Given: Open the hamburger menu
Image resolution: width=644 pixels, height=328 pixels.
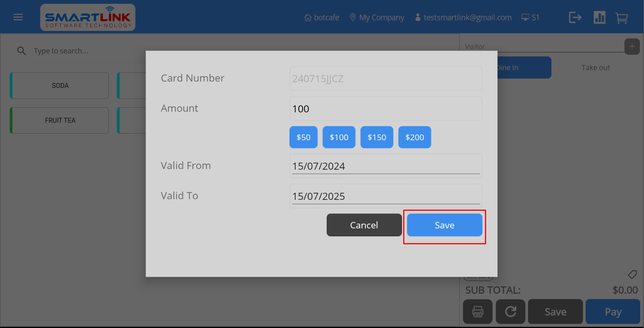Looking at the screenshot, I should [18, 17].
